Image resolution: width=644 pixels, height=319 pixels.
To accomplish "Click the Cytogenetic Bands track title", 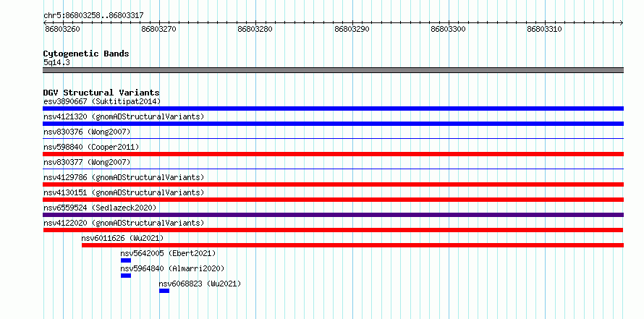I will point(86,54).
